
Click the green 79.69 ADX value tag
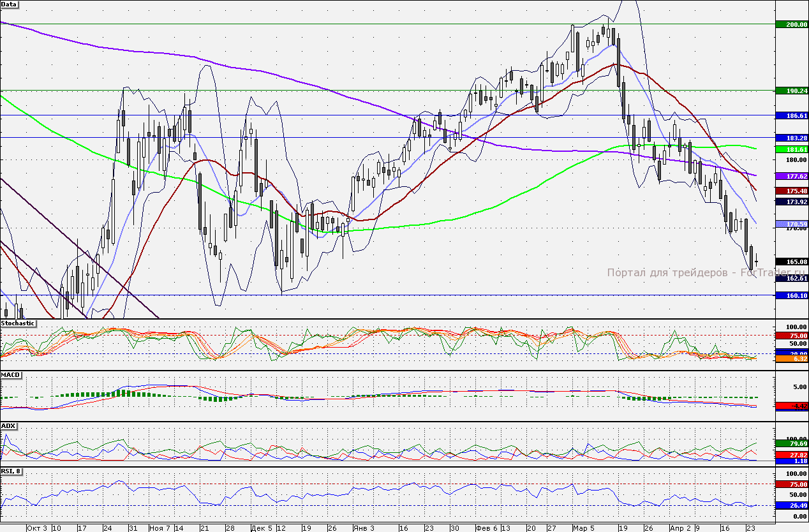791,443
